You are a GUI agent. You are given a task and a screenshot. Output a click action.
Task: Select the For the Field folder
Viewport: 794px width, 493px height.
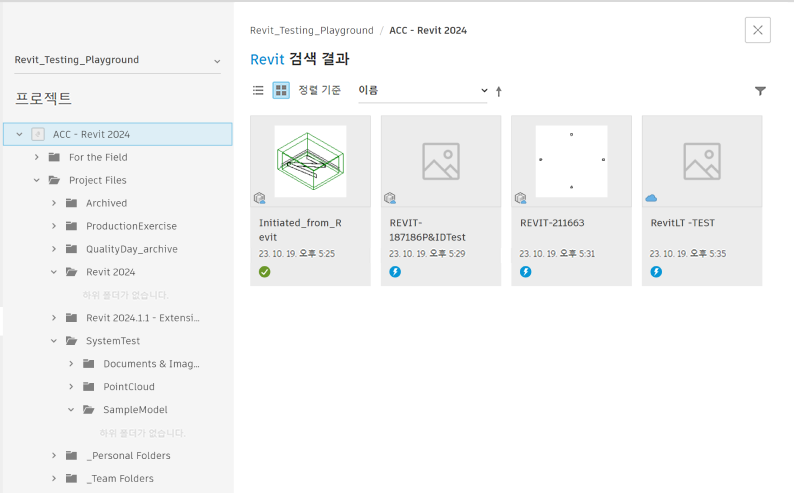pyautogui.click(x=98, y=157)
